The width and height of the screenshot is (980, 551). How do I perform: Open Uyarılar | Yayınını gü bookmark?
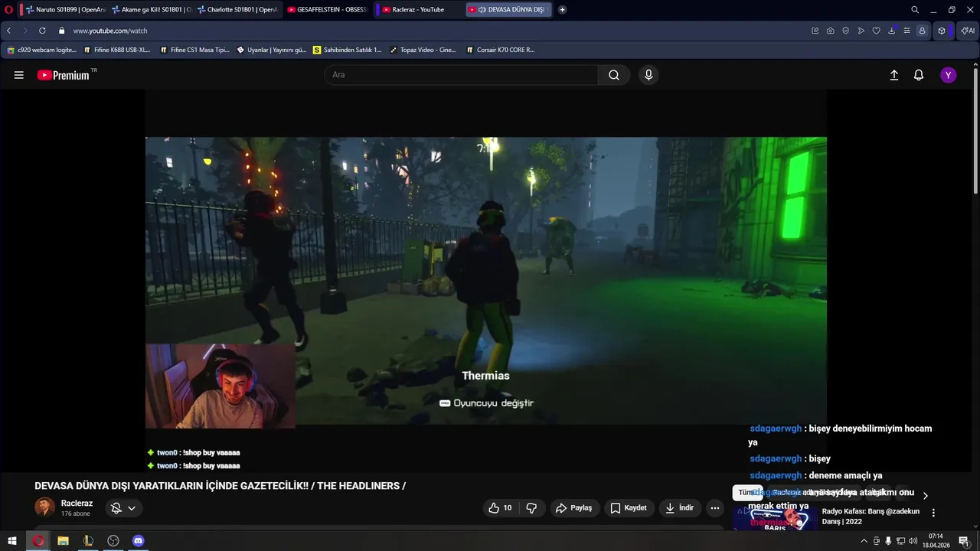272,50
